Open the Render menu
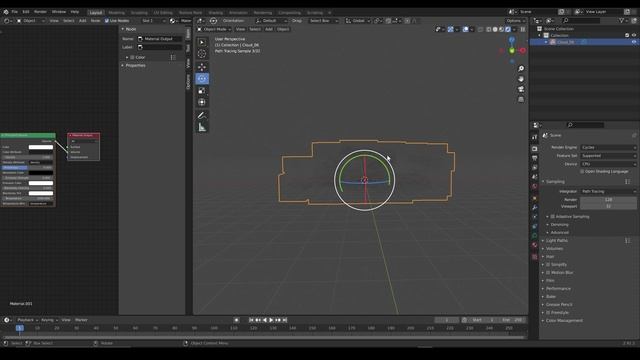The image size is (640, 360). click(x=40, y=12)
